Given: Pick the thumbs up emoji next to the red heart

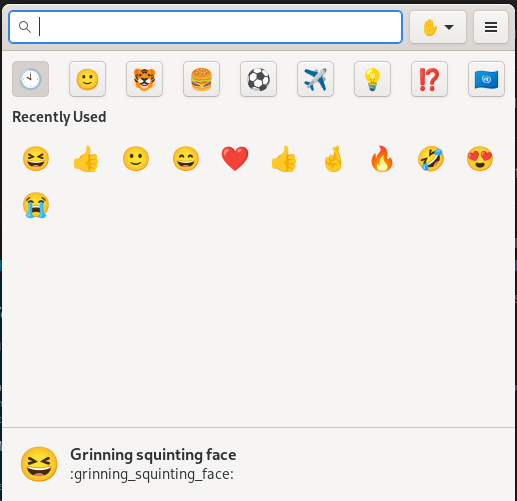Looking at the screenshot, I should pos(284,159).
